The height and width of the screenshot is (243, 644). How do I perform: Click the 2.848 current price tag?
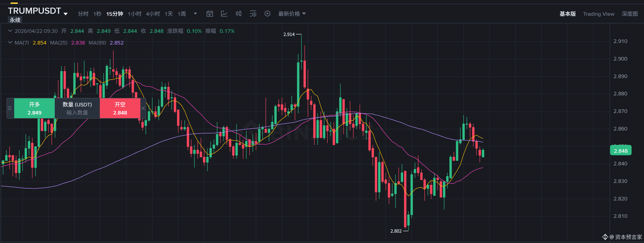621,151
